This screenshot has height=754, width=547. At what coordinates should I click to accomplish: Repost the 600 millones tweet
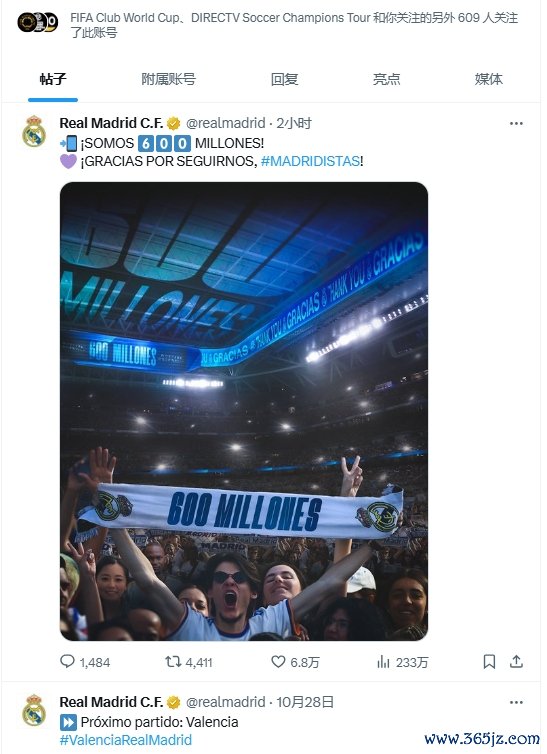[x=173, y=662]
